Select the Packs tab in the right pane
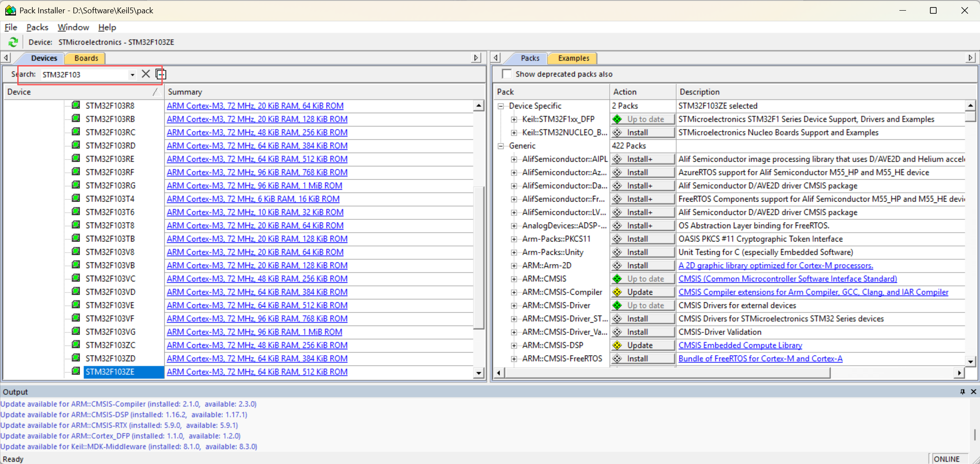980x464 pixels. pos(530,58)
